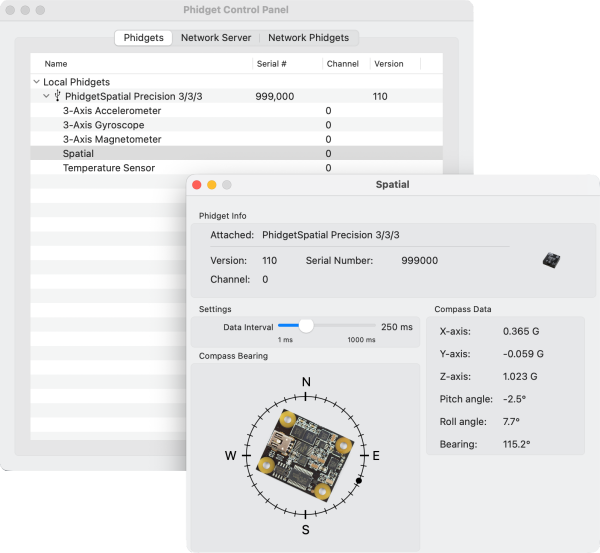This screenshot has width=600, height=553.
Task: Sort by the Channel column header
Action: pyautogui.click(x=343, y=64)
